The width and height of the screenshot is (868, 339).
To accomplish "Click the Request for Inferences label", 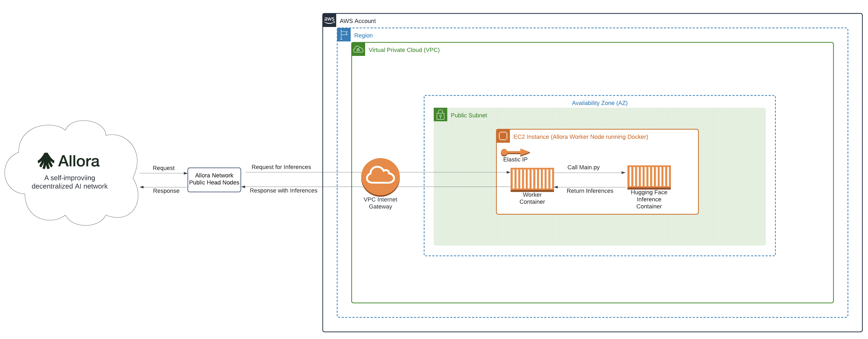I will click(281, 167).
